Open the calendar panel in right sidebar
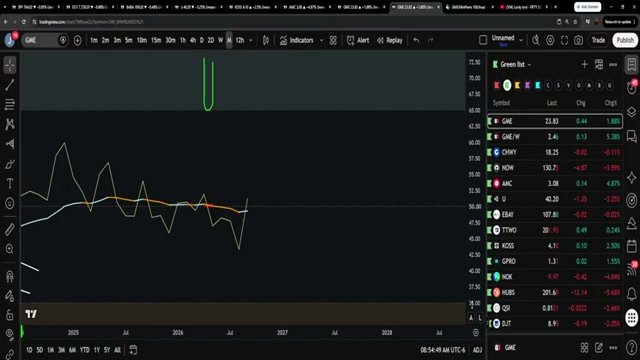The height and width of the screenshot is (360, 640). [631, 246]
